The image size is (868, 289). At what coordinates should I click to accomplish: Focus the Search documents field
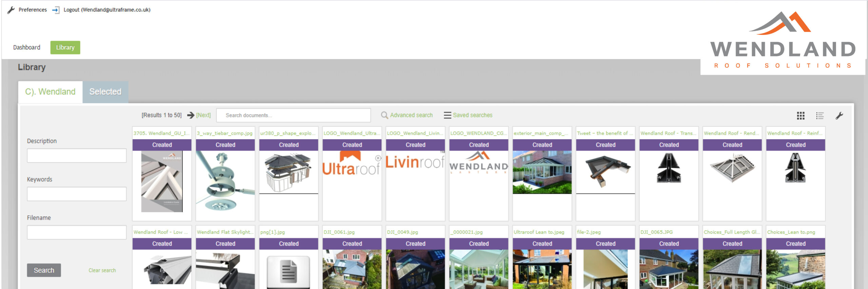293,115
